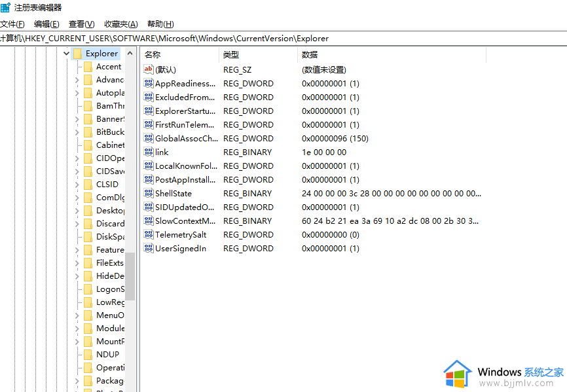
Task: Click the GlobalAssocCh value icon
Action: (x=149, y=138)
